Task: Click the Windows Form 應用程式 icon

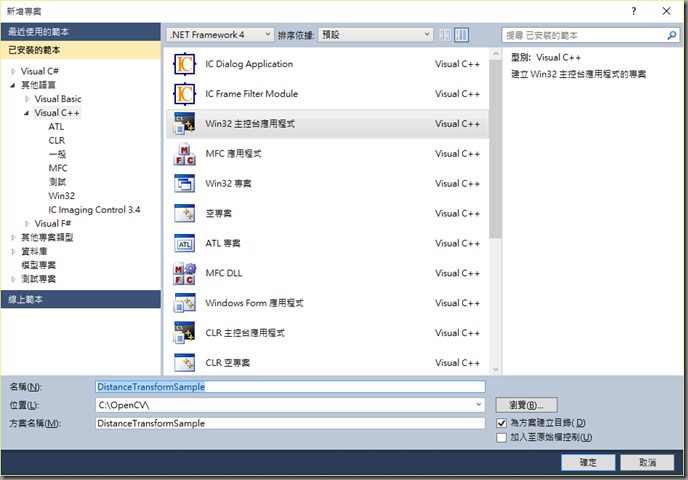Action: (x=184, y=303)
